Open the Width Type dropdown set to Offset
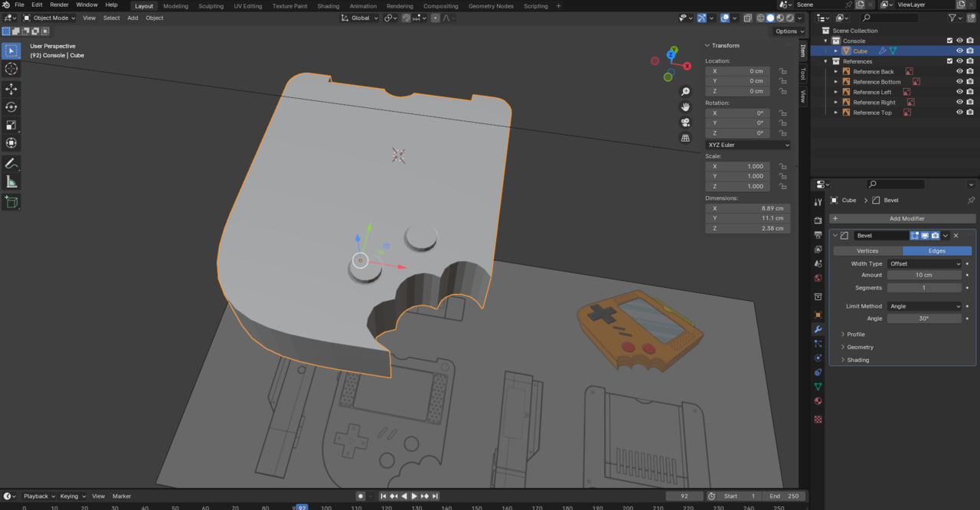The height and width of the screenshot is (510, 980). click(x=924, y=263)
